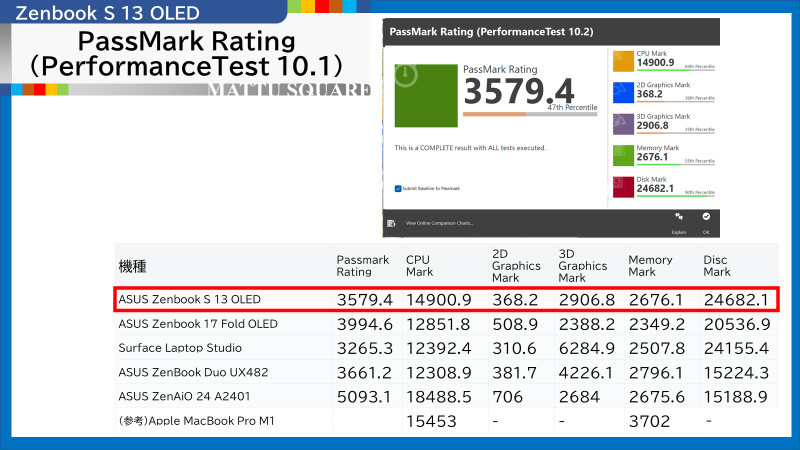800x450 pixels.
Task: Click the Memory Mark column header in table
Action: (x=650, y=266)
